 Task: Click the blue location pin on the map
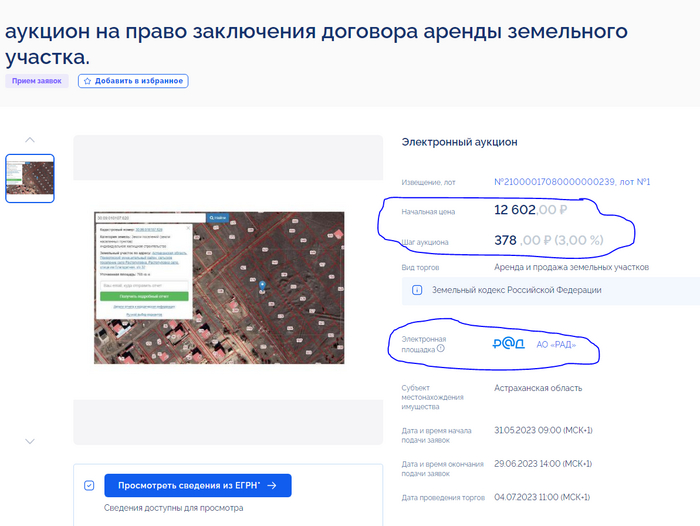(262, 285)
